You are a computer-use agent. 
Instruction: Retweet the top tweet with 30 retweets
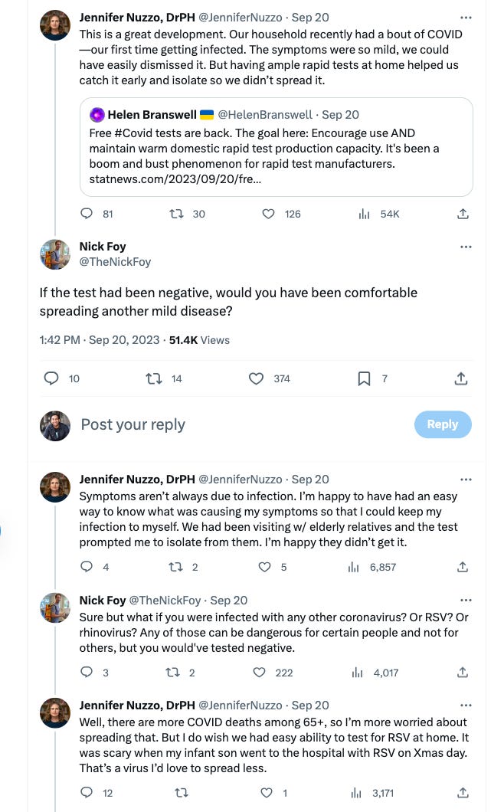pos(175,214)
